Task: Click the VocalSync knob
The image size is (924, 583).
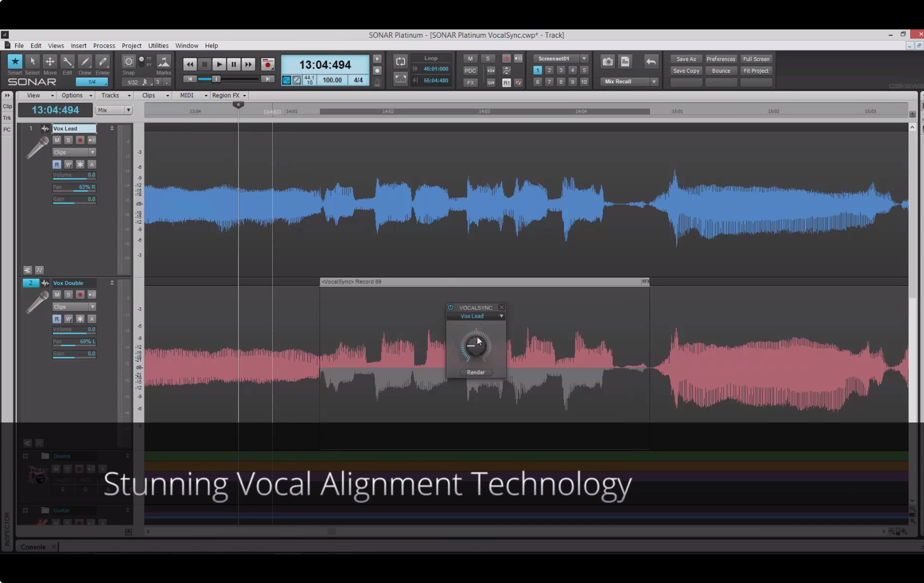Action: pos(476,345)
